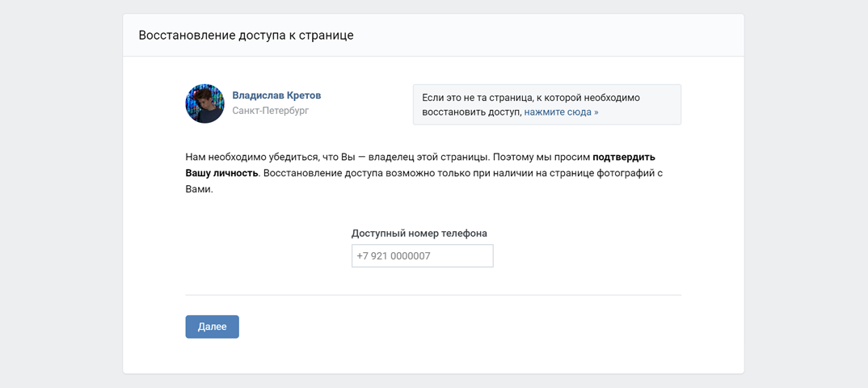Click the «Восстановление доступа к странице» heading
868x388 pixels.
coord(246,36)
